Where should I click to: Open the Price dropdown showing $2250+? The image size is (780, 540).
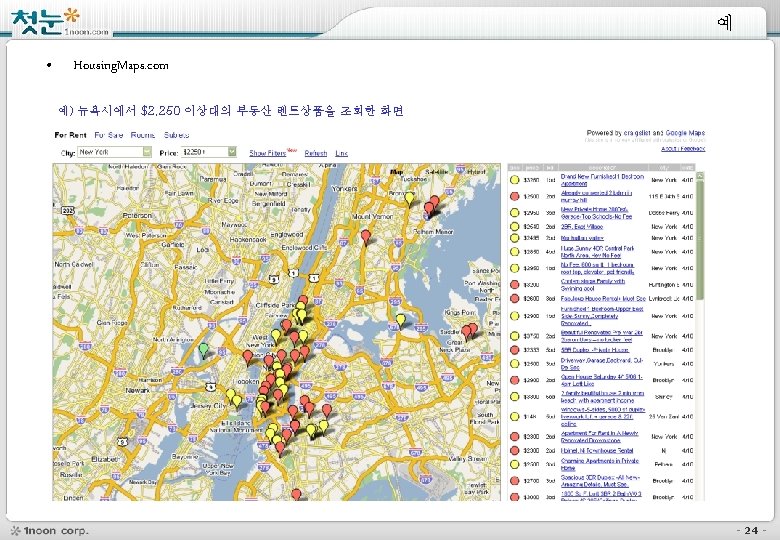(209, 152)
